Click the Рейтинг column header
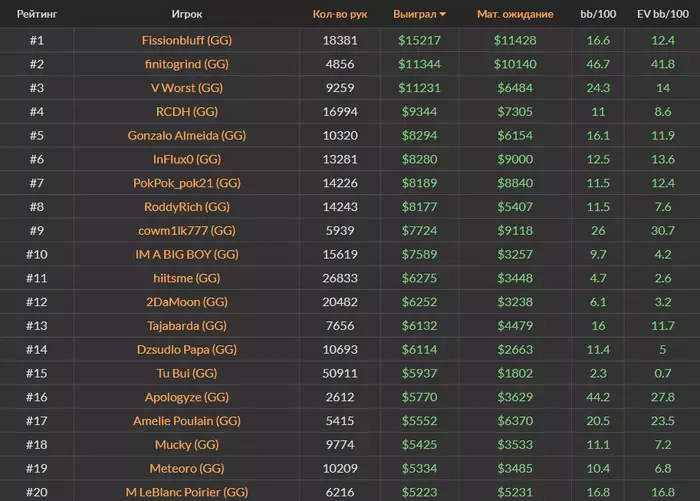 pyautogui.click(x=36, y=15)
